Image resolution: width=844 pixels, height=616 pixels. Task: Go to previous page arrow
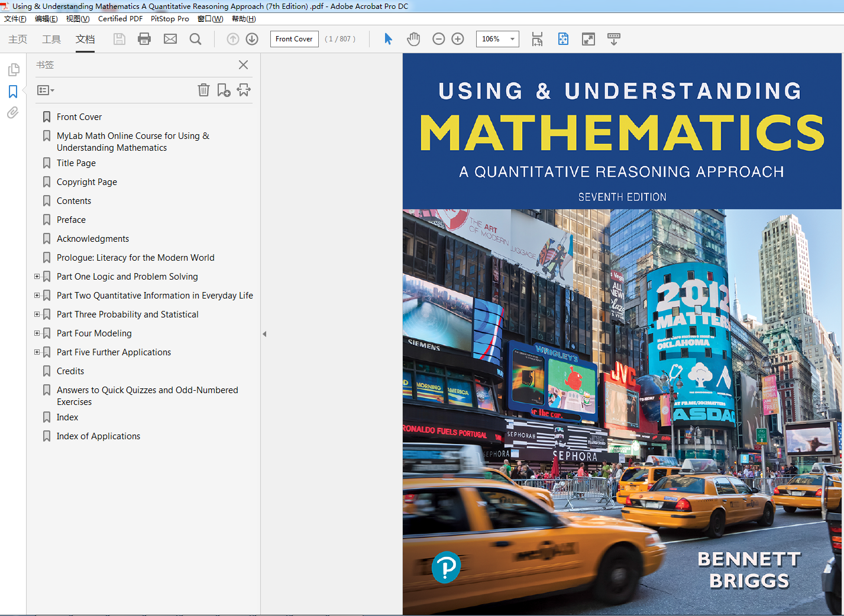click(x=233, y=39)
